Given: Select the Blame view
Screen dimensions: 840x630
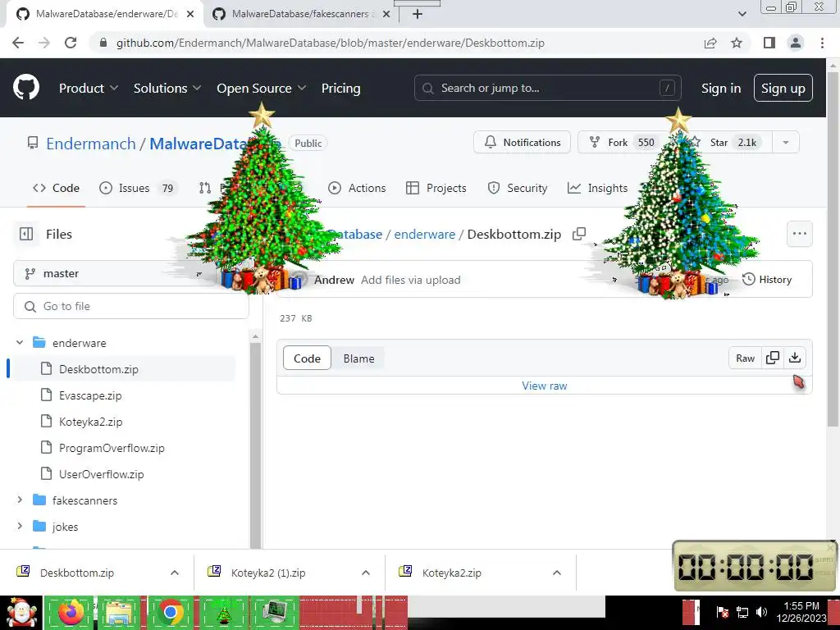Looking at the screenshot, I should click(359, 358).
